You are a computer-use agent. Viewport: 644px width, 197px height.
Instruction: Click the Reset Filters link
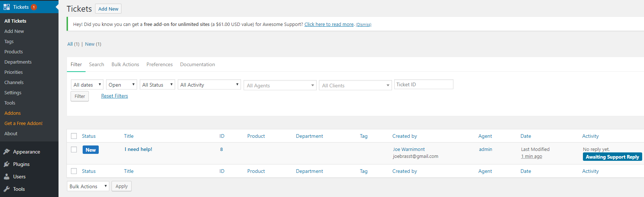(x=114, y=96)
